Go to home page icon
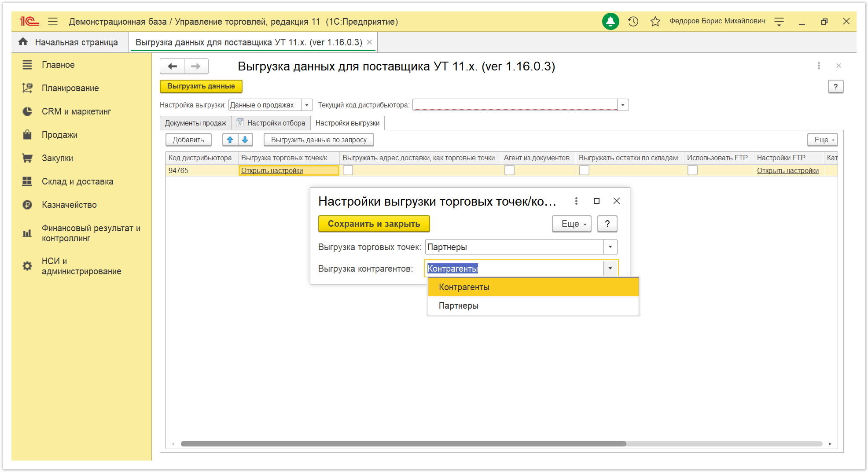 tap(23, 42)
